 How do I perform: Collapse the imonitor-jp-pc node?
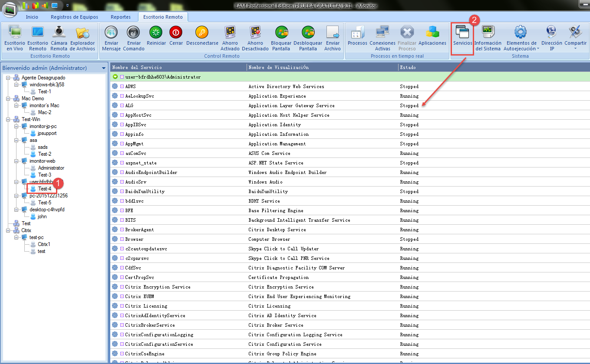coord(16,126)
